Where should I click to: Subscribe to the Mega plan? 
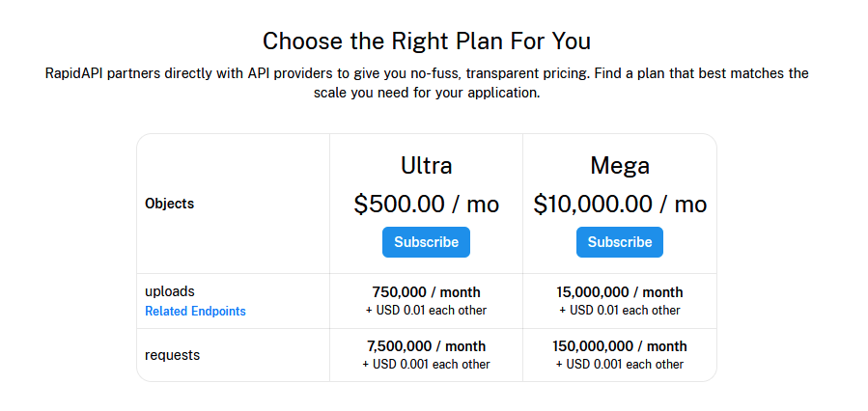click(x=620, y=242)
